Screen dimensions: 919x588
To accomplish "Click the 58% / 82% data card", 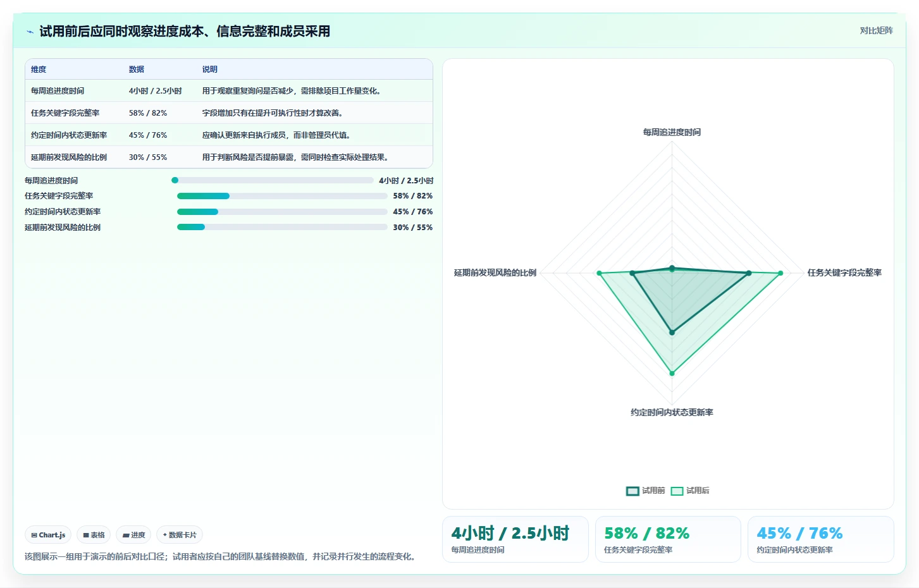I will tap(668, 539).
